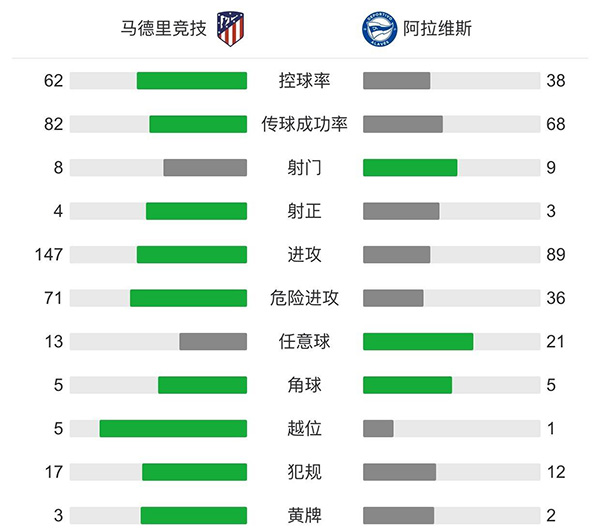Image resolution: width=600 pixels, height=531 pixels.
Task: Open the 马德里竞技 team name
Action: (x=164, y=28)
